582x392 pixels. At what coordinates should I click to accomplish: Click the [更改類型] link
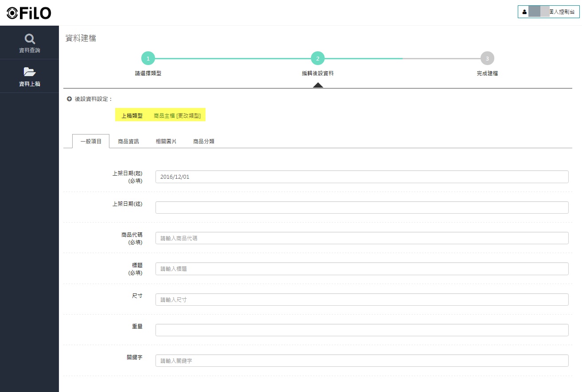point(188,115)
